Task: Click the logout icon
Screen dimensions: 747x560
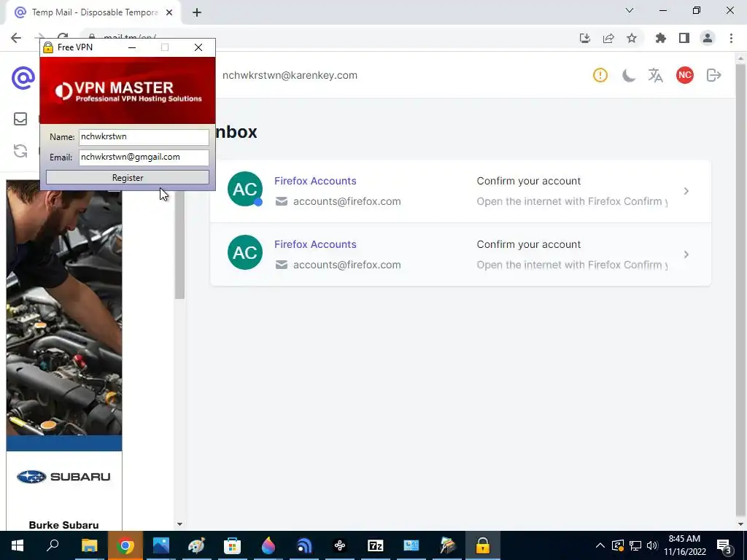Action: [713, 75]
